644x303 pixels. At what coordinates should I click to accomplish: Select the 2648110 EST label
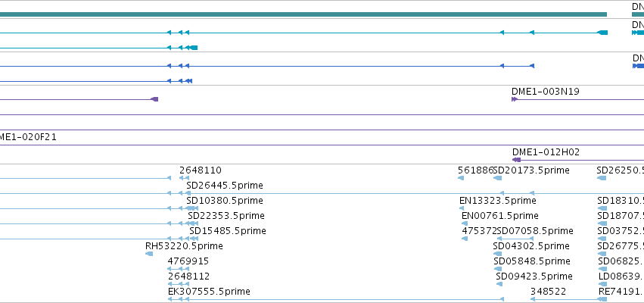click(x=201, y=170)
